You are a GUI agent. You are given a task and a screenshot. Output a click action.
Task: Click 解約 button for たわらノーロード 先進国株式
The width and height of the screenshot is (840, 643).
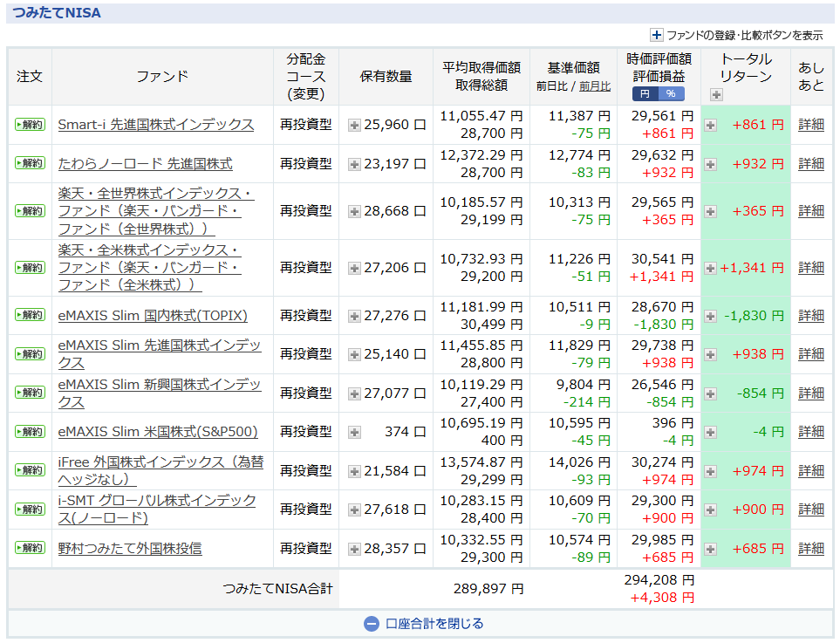(30, 163)
